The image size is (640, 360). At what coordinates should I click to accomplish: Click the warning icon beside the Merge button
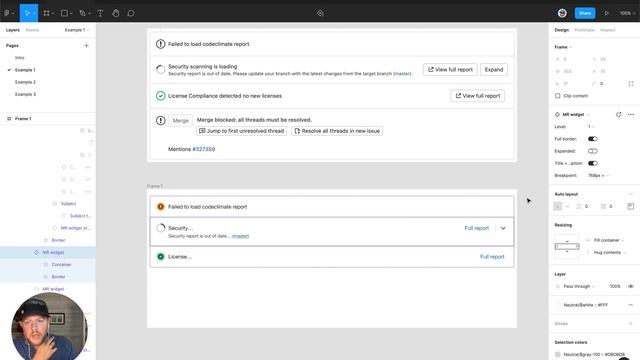coord(160,120)
